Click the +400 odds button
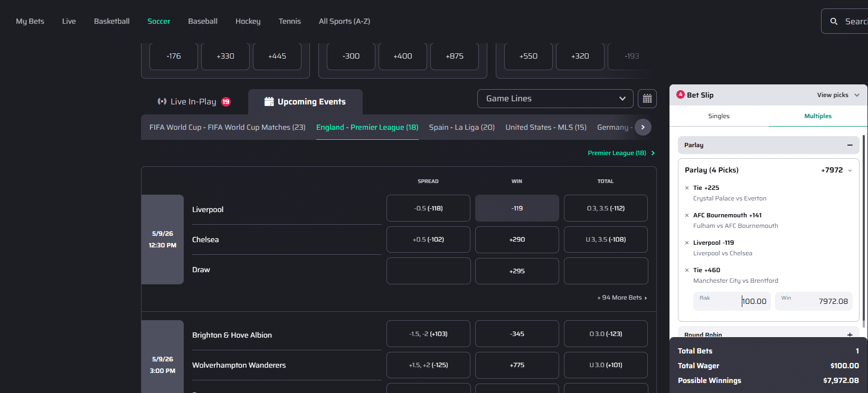The width and height of the screenshot is (868, 393). click(403, 56)
